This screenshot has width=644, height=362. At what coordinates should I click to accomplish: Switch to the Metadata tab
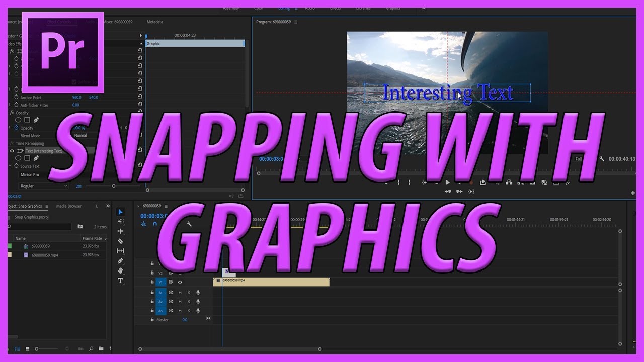(156, 22)
